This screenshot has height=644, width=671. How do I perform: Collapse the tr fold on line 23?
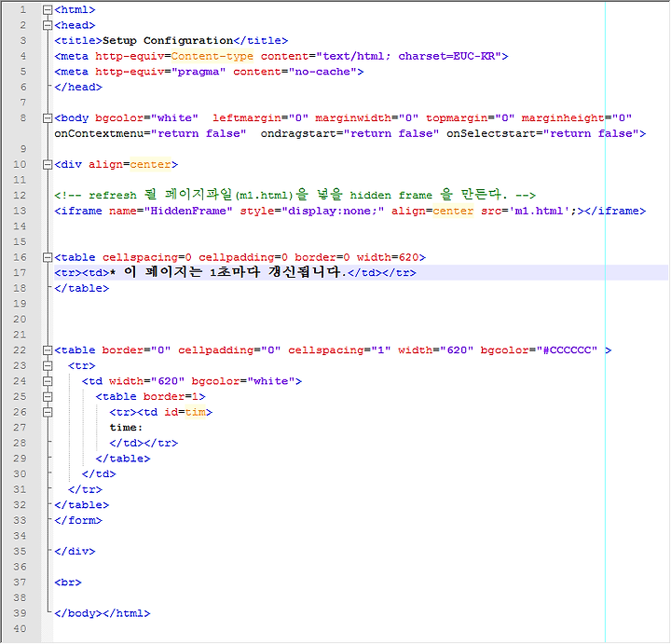48,365
